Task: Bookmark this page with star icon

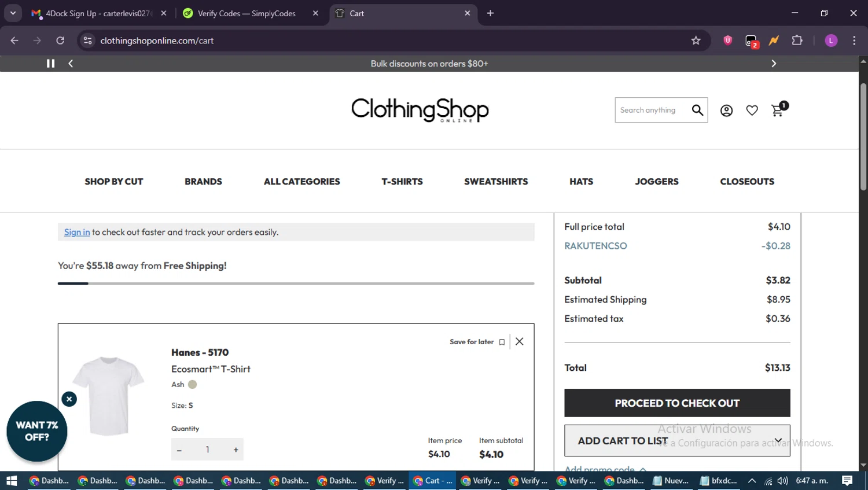Action: coord(696,40)
